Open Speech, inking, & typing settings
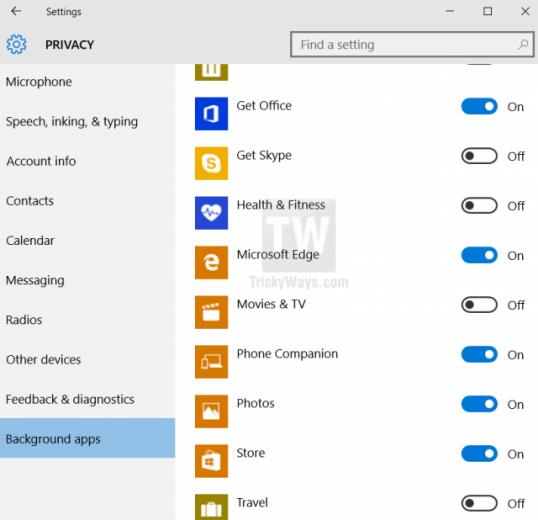538x520 pixels. [x=87, y=121]
